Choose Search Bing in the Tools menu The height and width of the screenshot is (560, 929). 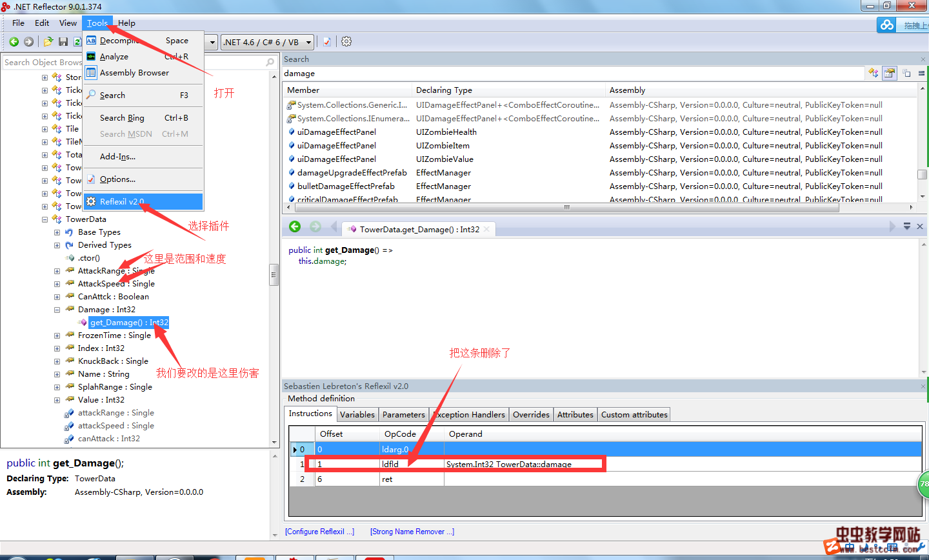[x=143, y=118]
